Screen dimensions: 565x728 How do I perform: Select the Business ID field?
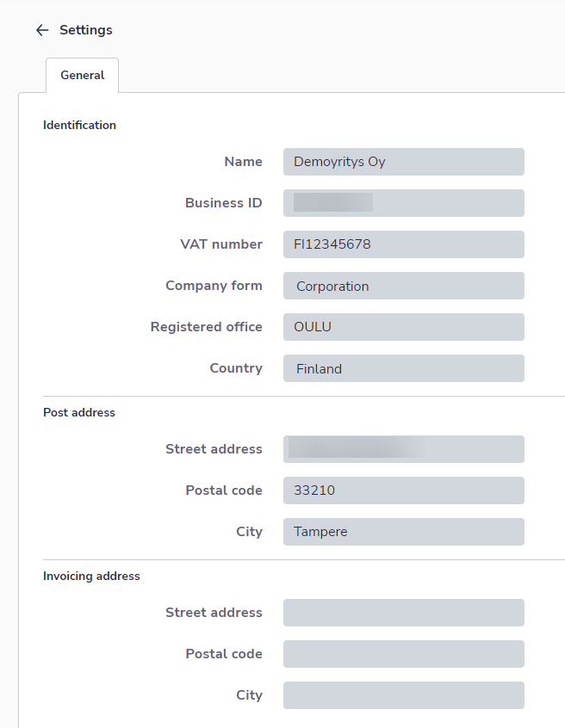pos(403,203)
